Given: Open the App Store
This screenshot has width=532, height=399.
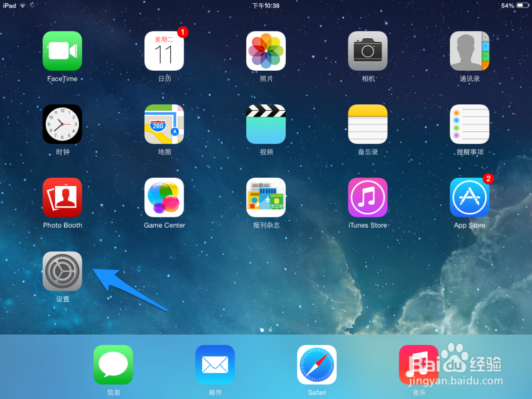Looking at the screenshot, I should pos(470,197).
